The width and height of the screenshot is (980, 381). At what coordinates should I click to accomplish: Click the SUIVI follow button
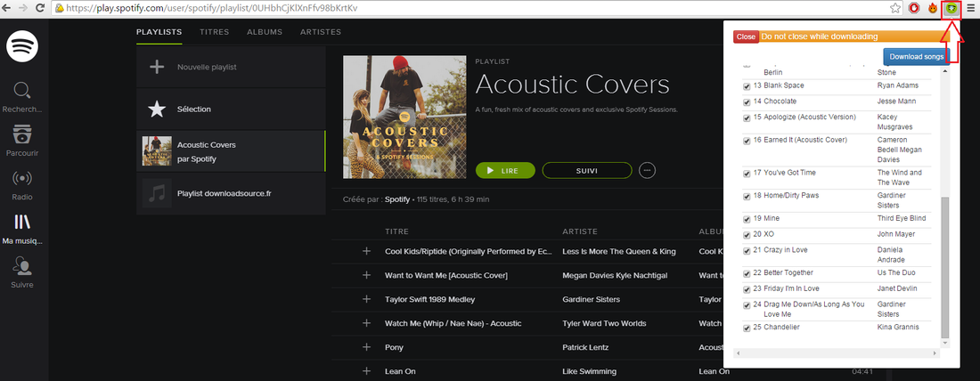(587, 170)
